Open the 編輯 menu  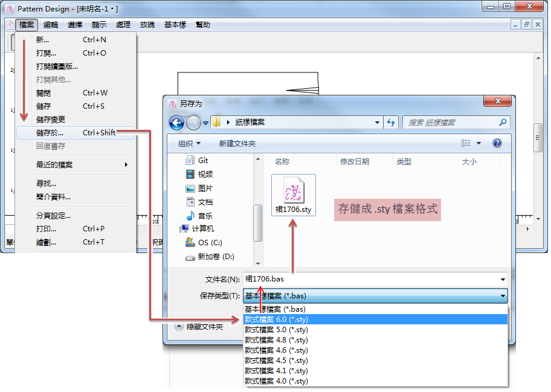51,25
